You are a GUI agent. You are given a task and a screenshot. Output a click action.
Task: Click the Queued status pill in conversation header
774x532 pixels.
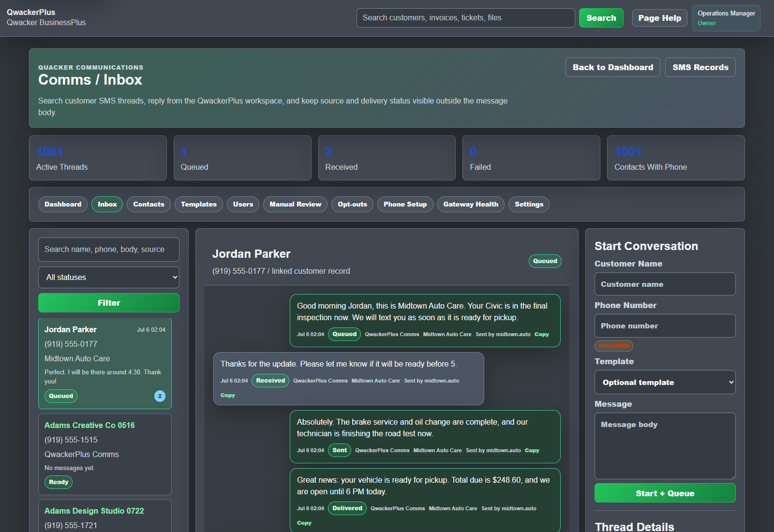545,261
